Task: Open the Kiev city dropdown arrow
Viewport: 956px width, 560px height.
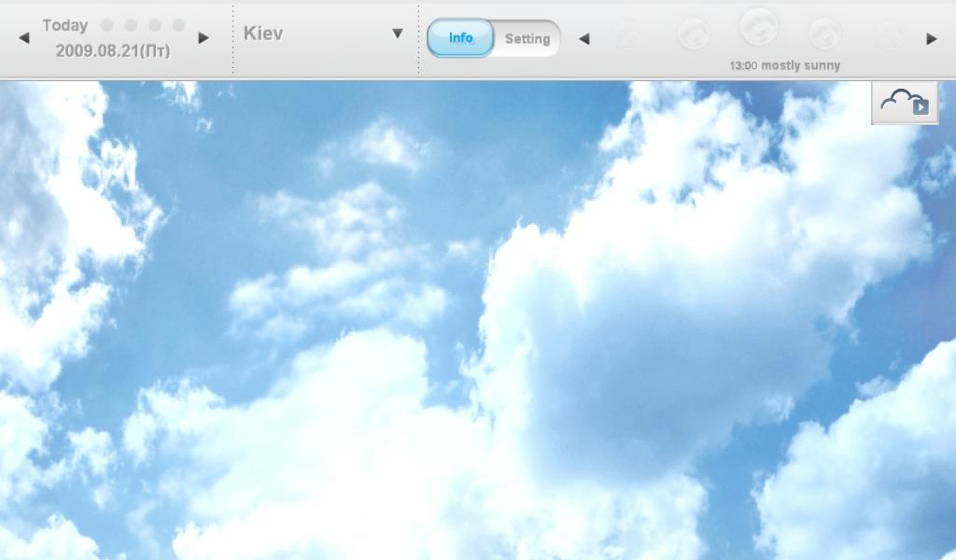Action: pos(398,34)
